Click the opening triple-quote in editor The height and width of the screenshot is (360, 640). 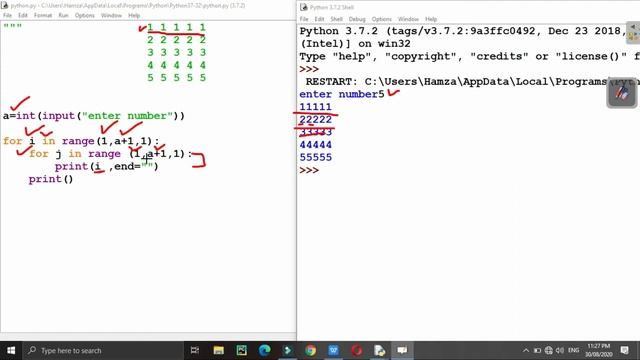click(x=12, y=26)
